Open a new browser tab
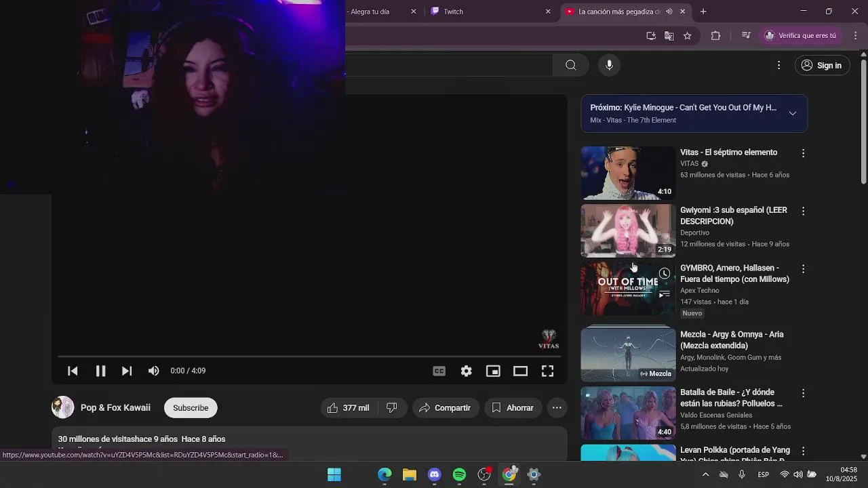The height and width of the screenshot is (488, 868). [x=703, y=12]
